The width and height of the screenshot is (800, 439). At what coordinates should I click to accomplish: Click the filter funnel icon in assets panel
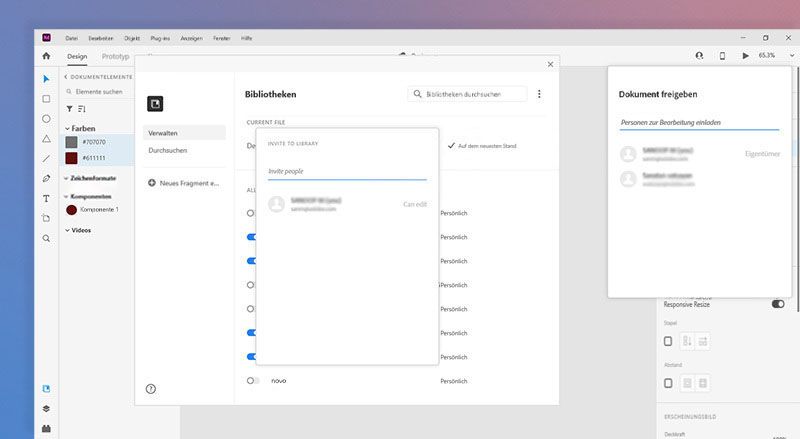[x=69, y=109]
